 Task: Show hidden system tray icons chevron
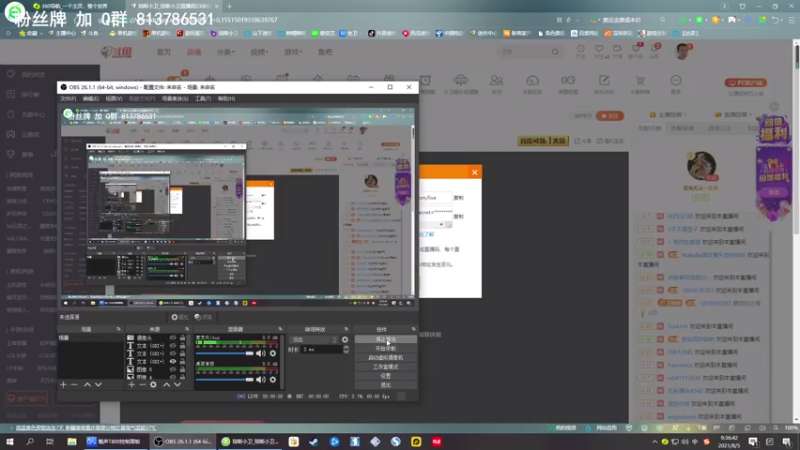coord(655,442)
